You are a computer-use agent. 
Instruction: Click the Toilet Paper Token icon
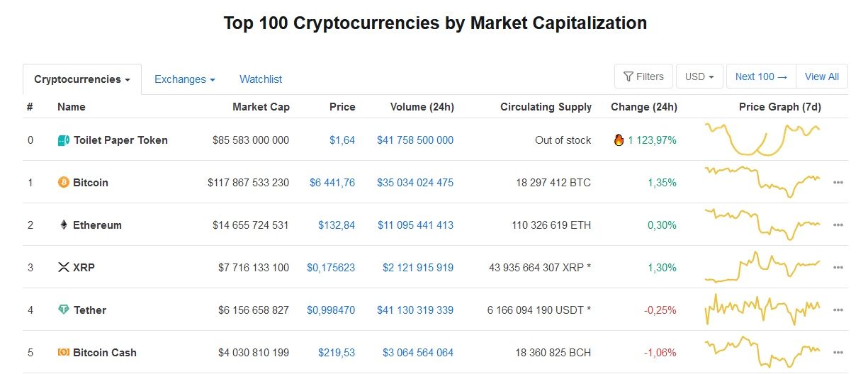point(64,140)
